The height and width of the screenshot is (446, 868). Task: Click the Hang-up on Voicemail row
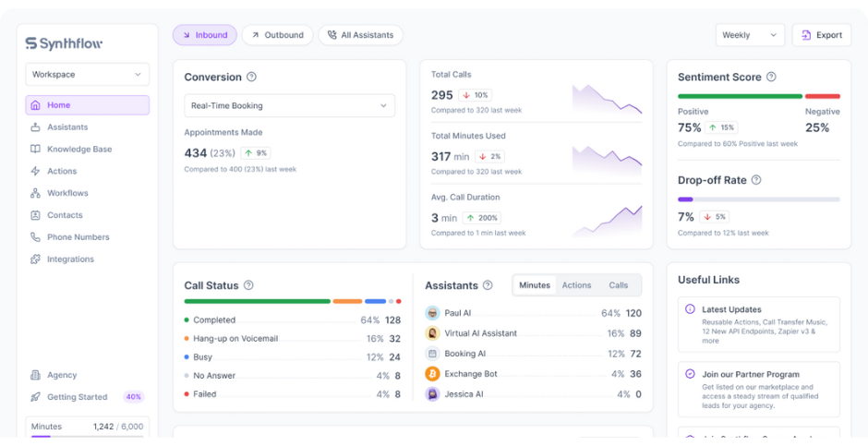pos(293,339)
